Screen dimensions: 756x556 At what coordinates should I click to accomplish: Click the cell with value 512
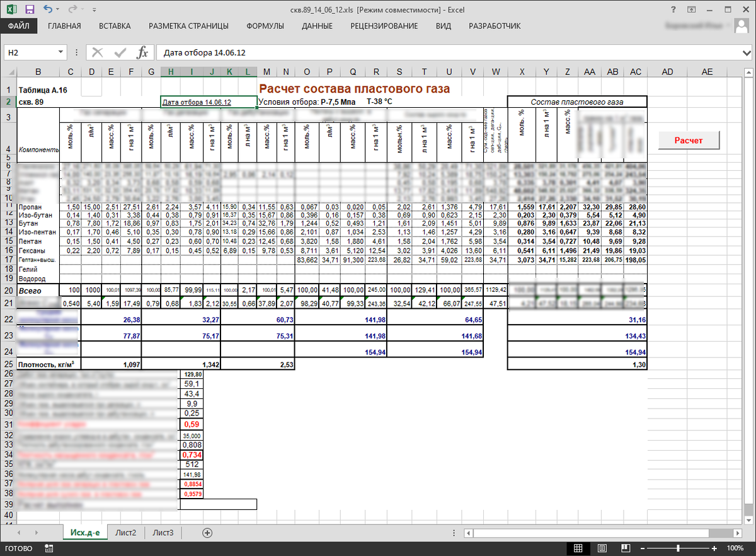190,465
